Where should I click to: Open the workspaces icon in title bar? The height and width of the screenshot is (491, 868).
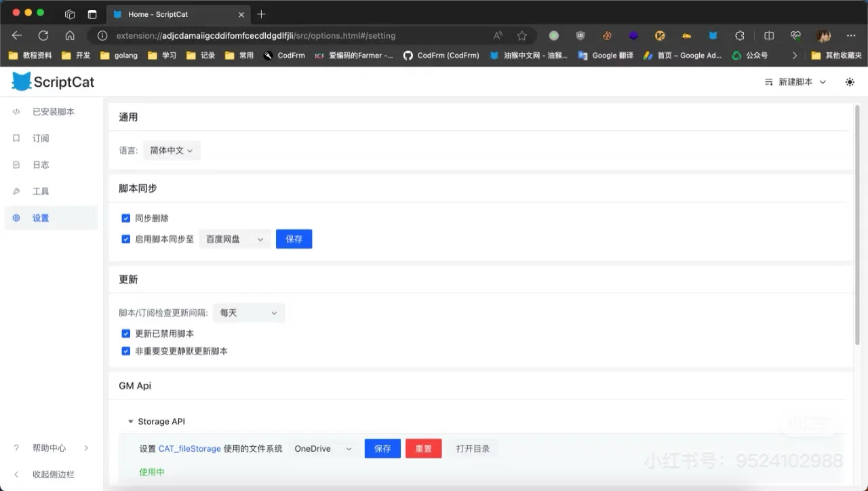(69, 14)
